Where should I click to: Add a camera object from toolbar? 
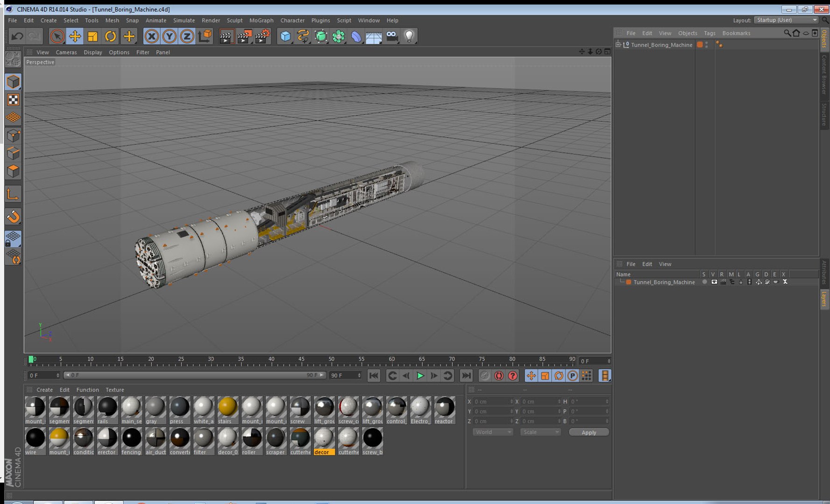(392, 36)
